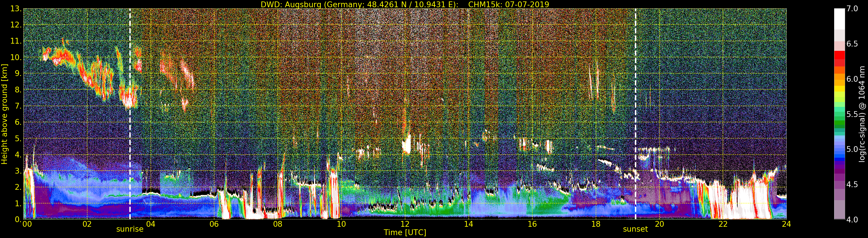Click the y-axis tick label '6.'
868x238 pixels.
click(x=18, y=122)
